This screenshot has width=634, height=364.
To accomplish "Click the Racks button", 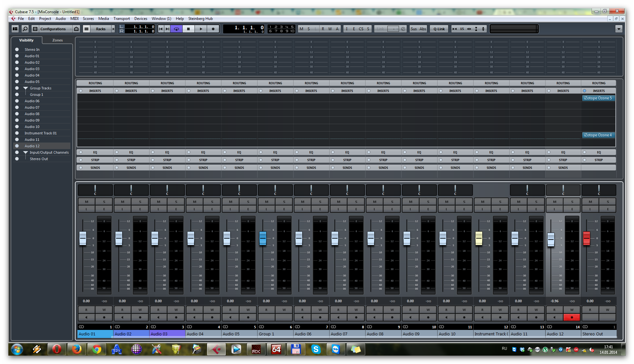I will click(101, 29).
